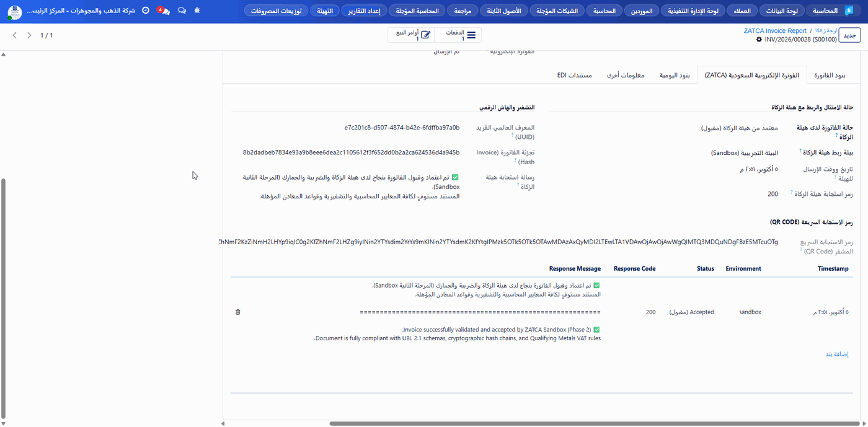Open مراجعة menu
Screen dimensions: 868x427
[463, 11]
